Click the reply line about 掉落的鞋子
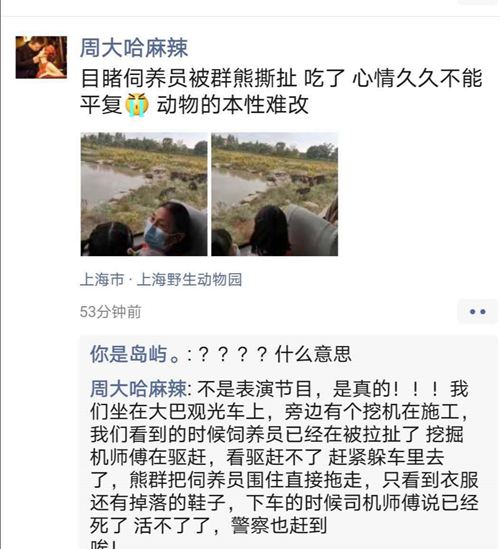This screenshot has width=500, height=549. [284, 502]
